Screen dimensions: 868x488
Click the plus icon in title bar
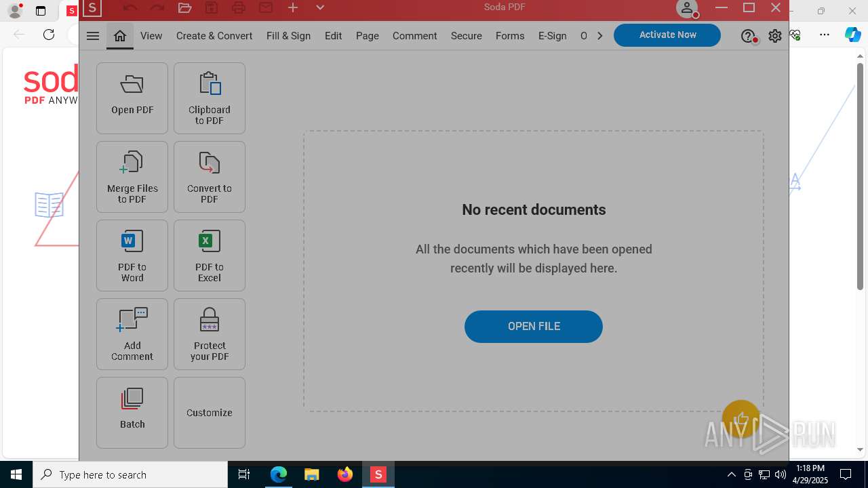tap(293, 7)
